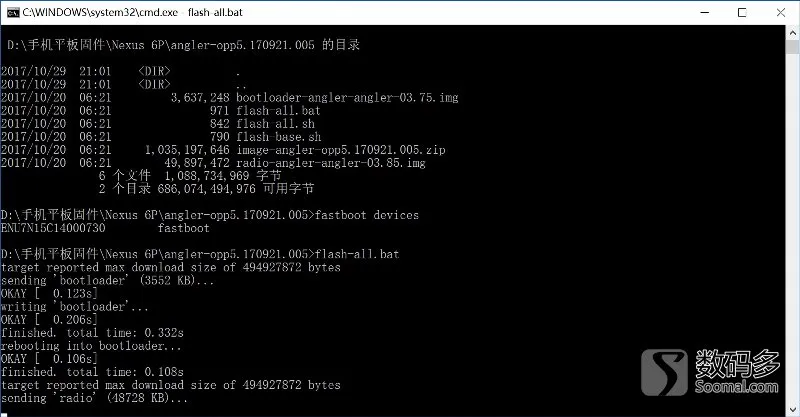Click the fastboot devices command text

click(x=367, y=215)
